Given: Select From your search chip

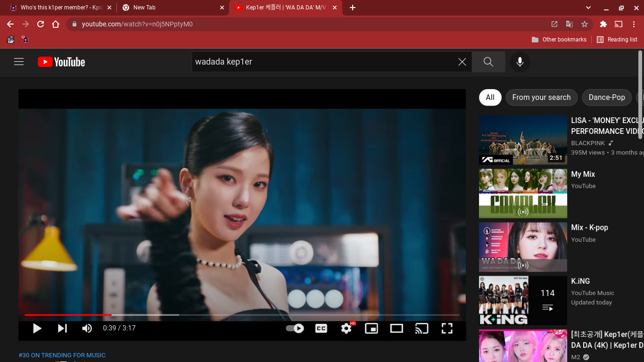Looking at the screenshot, I should coord(542,98).
